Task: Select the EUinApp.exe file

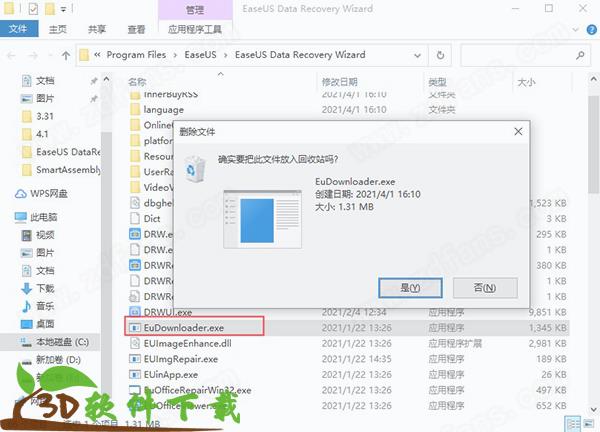Action: pyautogui.click(x=171, y=375)
